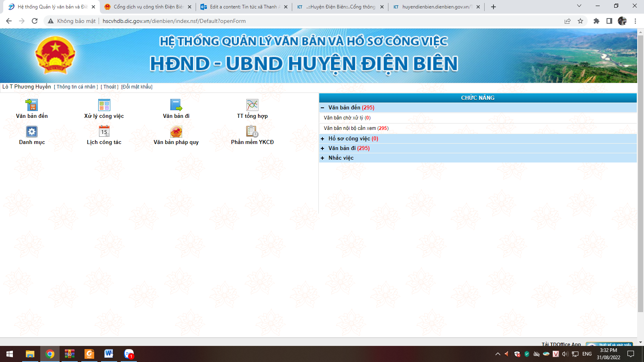Open the Xử lý công việc icon
This screenshot has height=362, width=644.
(x=104, y=105)
